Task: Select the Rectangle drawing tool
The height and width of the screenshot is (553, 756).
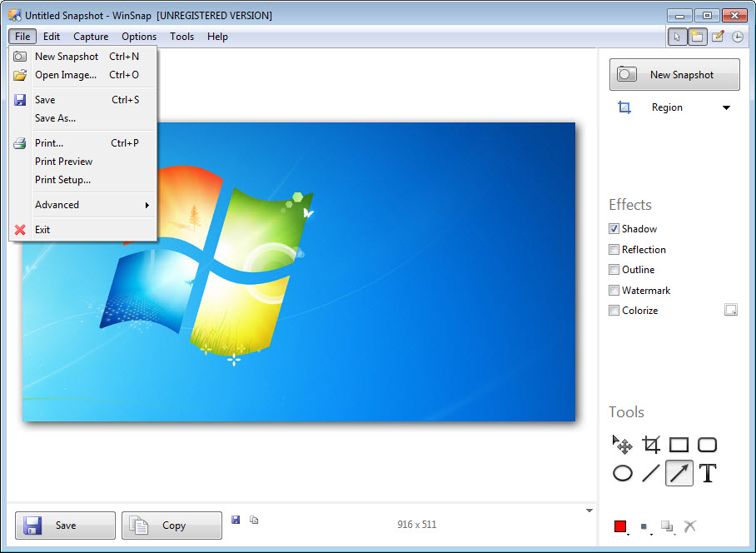Action: point(679,445)
